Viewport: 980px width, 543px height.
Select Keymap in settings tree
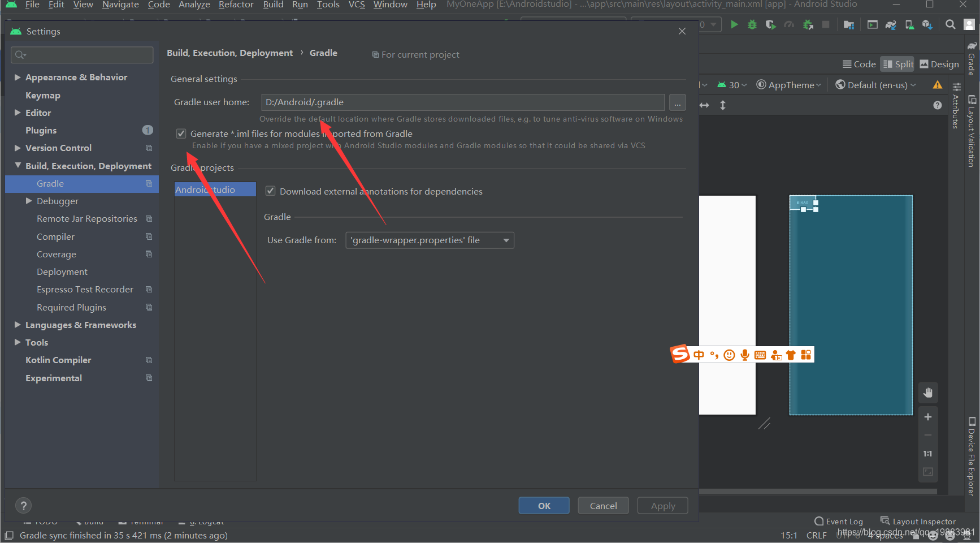point(43,95)
